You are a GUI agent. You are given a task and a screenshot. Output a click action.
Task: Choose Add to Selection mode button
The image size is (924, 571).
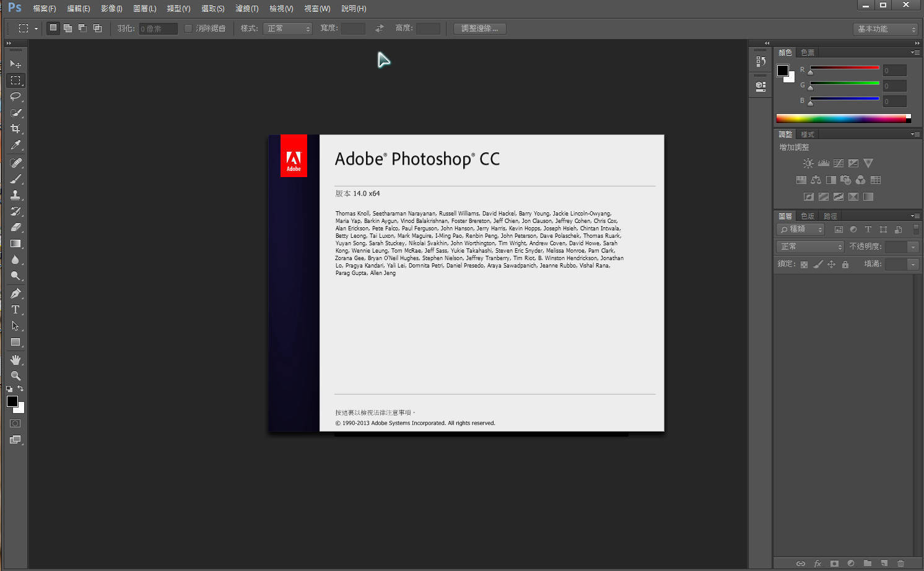pos(68,28)
